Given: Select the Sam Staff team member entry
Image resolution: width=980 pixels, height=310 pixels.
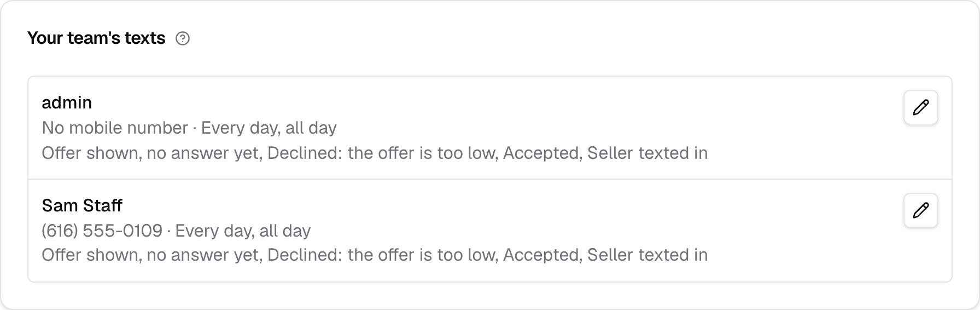Looking at the screenshot, I should [490, 231].
